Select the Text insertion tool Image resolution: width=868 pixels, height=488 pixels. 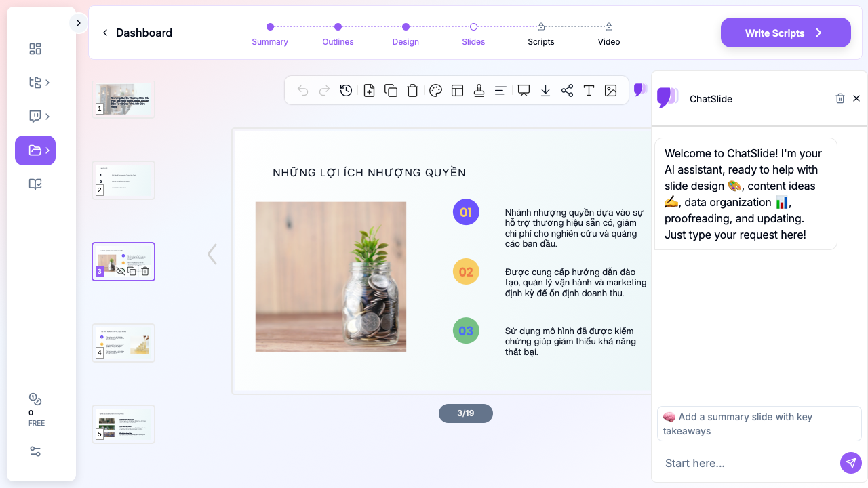tap(589, 89)
